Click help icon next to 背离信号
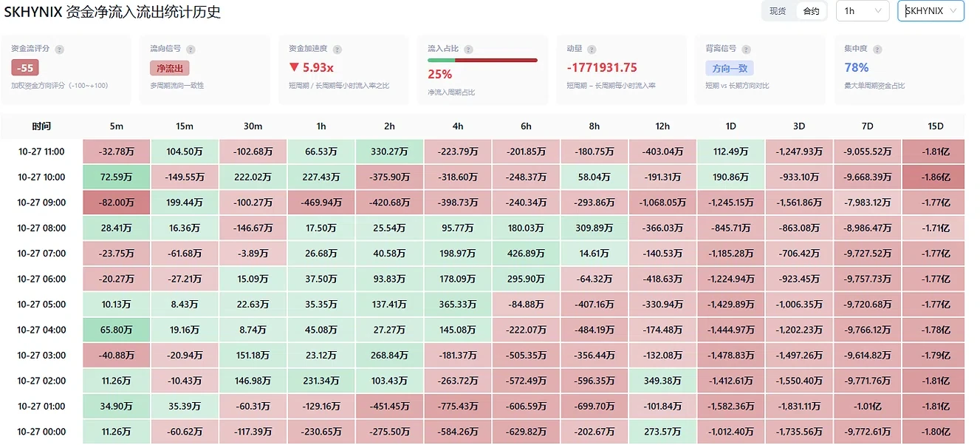Screen dimensions: 980x445 point(746,49)
